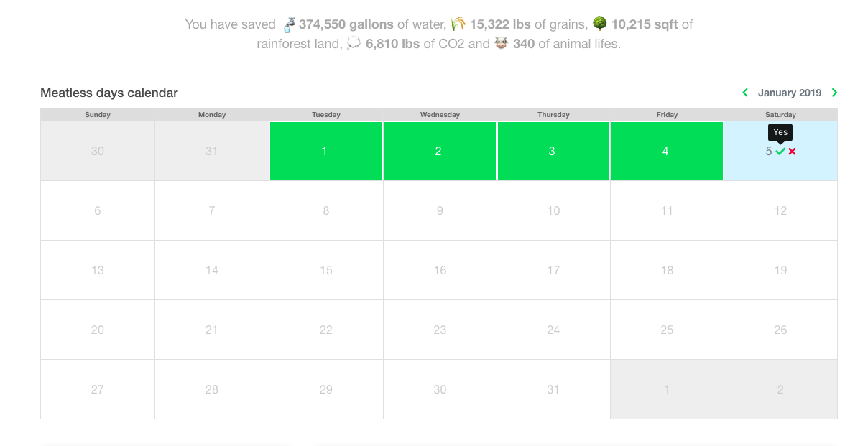Select the January 3 green cell
The height and width of the screenshot is (446, 868).
click(553, 151)
